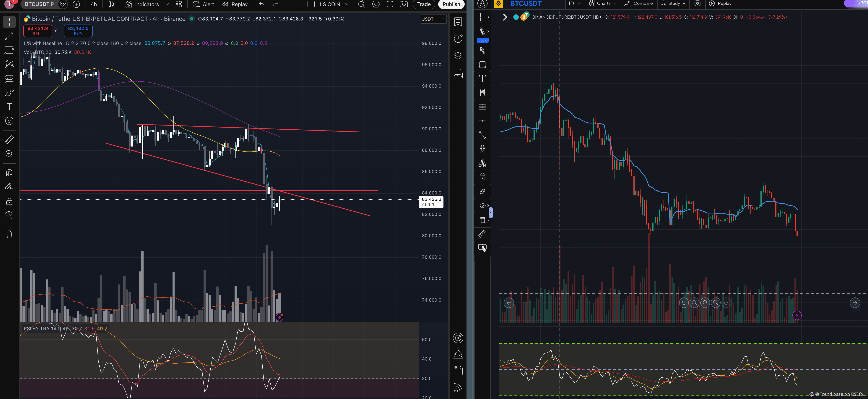
Task: Expand the Study dropdown menu
Action: coord(673,3)
